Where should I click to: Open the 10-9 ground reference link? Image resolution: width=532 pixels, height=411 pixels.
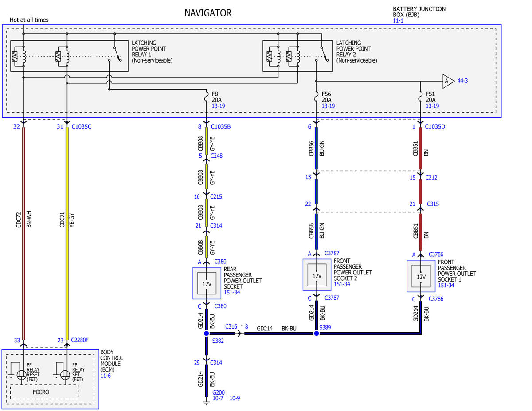pos(235,399)
